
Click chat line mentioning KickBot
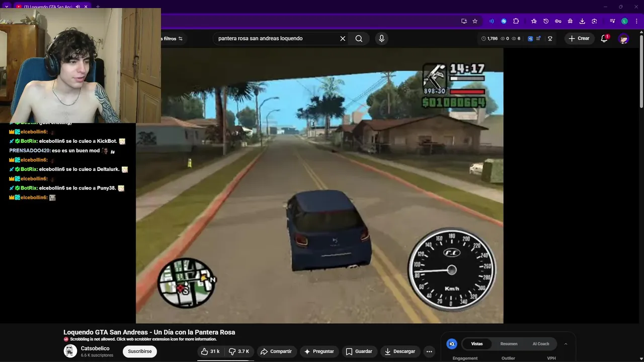click(67, 141)
